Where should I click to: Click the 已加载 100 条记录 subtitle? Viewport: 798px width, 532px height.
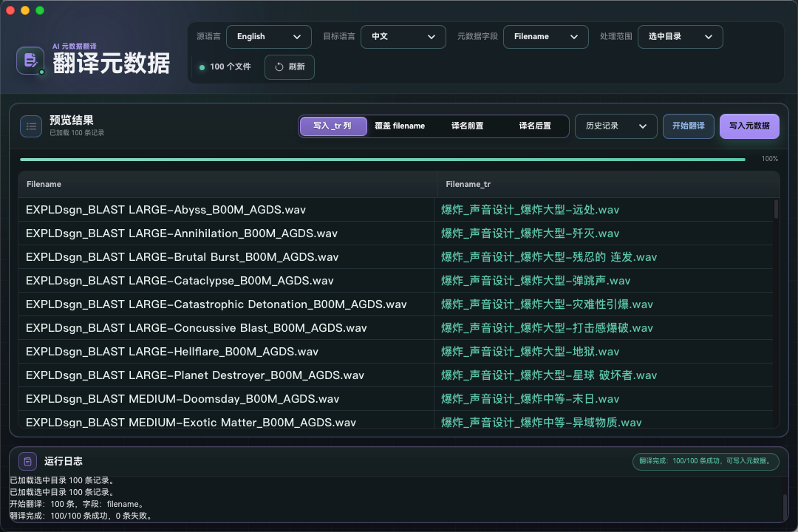tap(77, 133)
